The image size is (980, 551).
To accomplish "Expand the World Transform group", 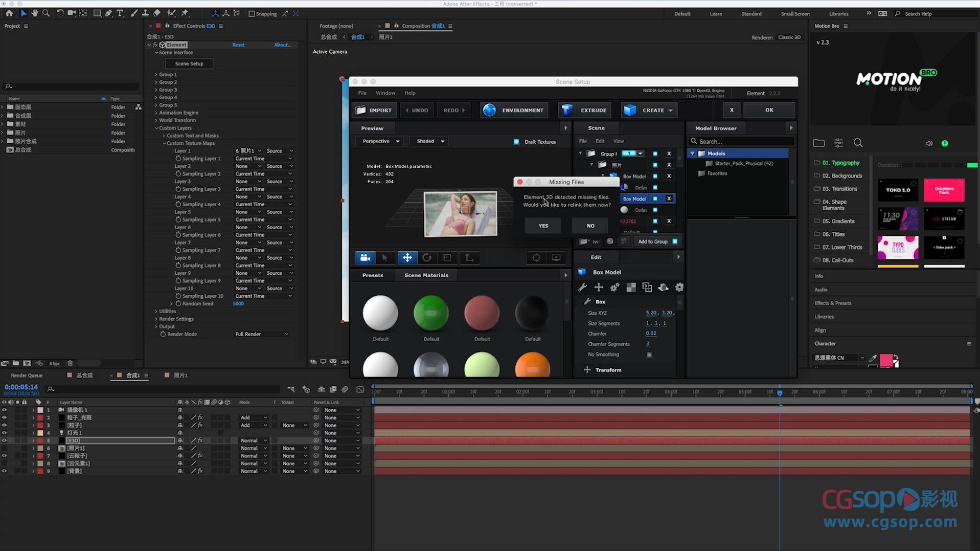I will coord(156,120).
